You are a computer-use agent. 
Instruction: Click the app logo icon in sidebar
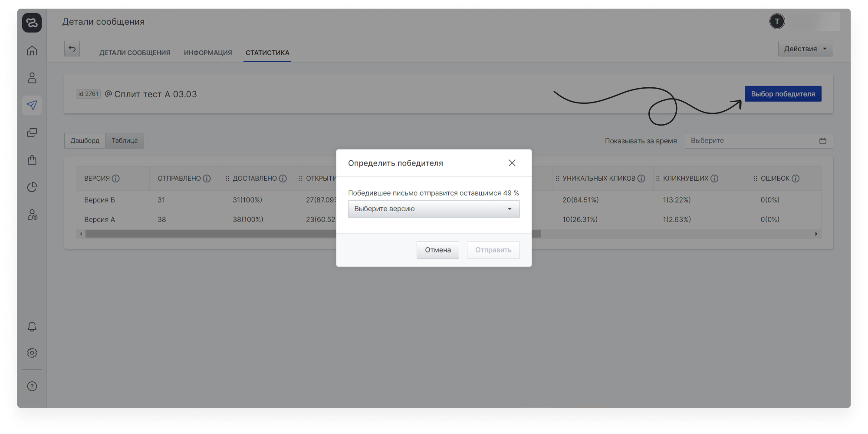[32, 23]
